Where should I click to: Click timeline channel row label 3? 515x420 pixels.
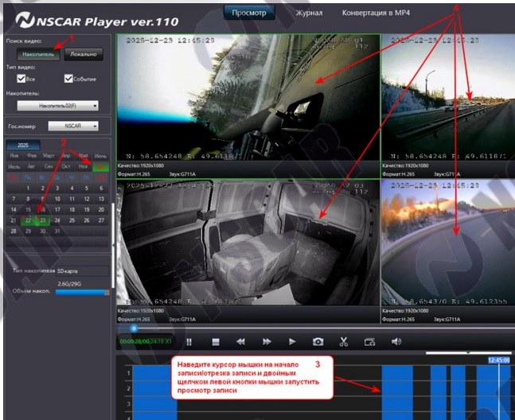(x=128, y=404)
